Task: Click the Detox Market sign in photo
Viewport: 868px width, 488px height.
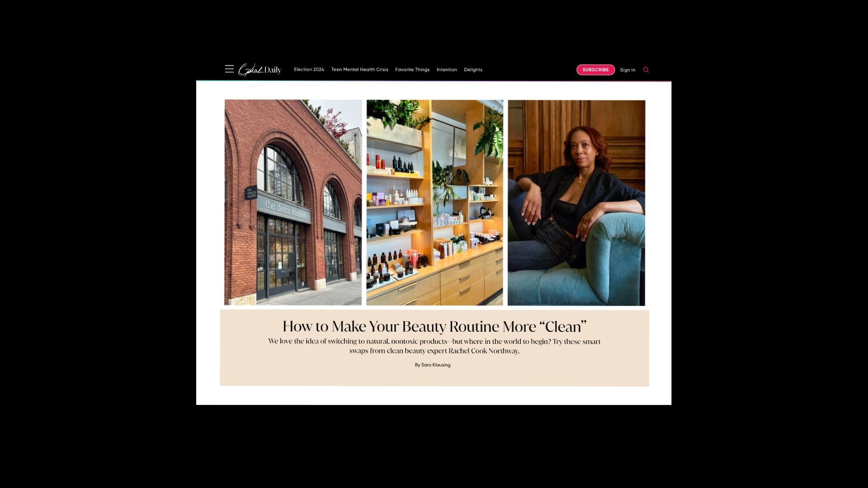Action: click(286, 210)
